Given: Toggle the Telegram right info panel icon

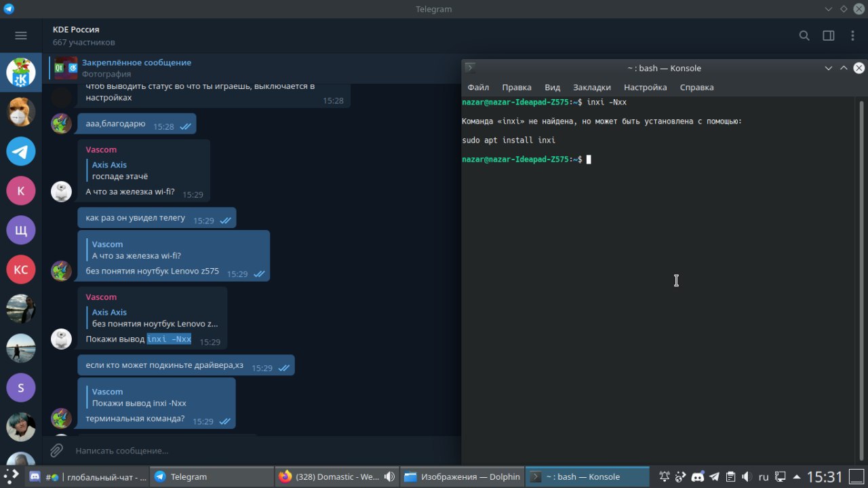Looking at the screenshot, I should [828, 36].
